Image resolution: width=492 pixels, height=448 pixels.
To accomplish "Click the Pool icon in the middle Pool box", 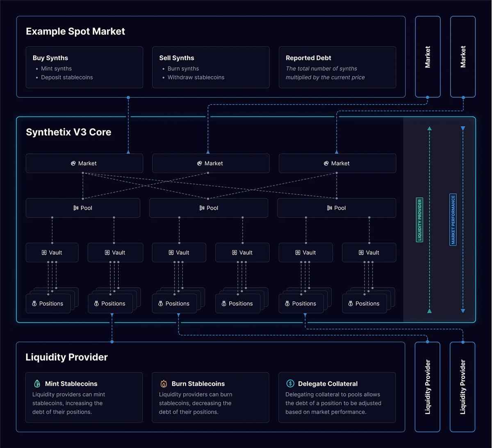I will [x=202, y=208].
